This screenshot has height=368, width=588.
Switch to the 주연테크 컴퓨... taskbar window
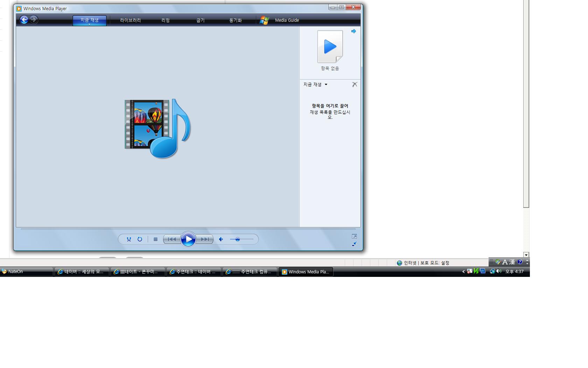[x=250, y=272]
